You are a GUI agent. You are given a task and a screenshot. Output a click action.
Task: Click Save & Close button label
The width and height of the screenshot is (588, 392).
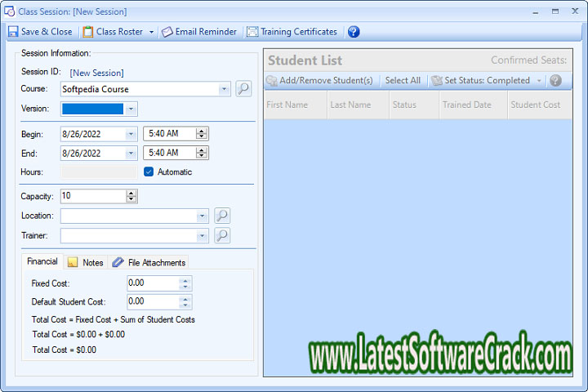click(x=47, y=32)
